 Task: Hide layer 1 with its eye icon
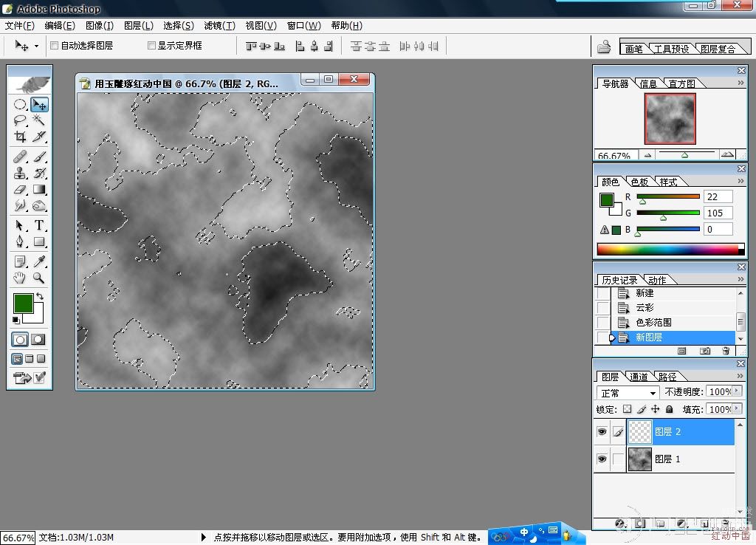tap(602, 459)
